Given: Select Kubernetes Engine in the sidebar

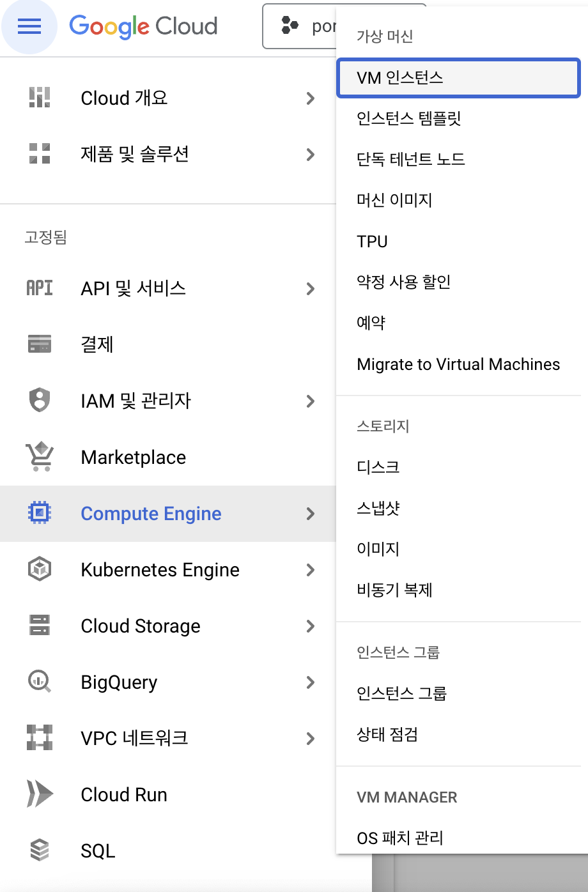Looking at the screenshot, I should [167, 570].
